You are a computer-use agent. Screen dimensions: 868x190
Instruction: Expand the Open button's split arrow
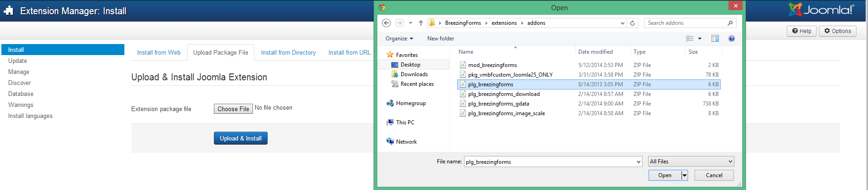pos(684,175)
